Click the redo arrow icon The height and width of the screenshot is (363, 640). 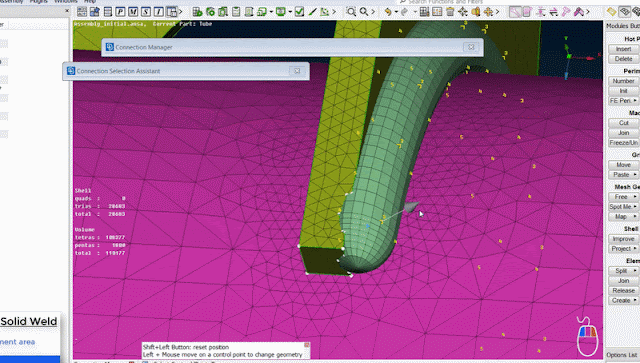(x=404, y=12)
